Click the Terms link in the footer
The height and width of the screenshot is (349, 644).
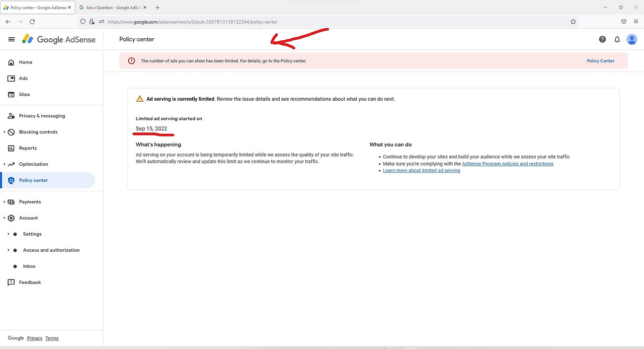tap(52, 338)
